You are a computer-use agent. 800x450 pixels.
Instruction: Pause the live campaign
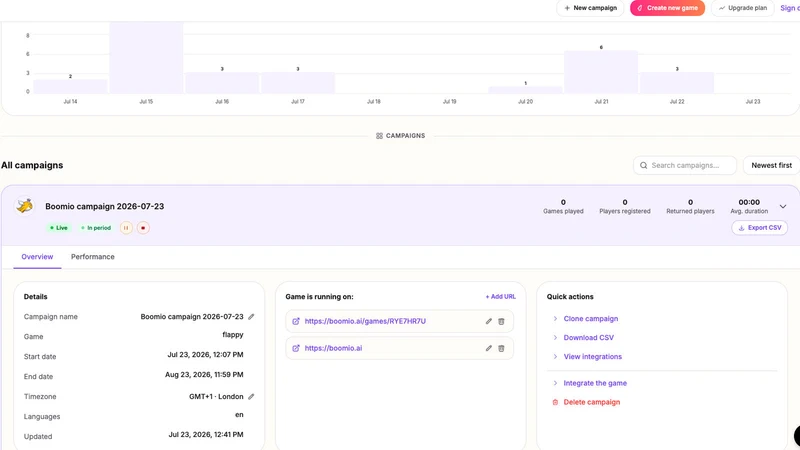coord(126,228)
